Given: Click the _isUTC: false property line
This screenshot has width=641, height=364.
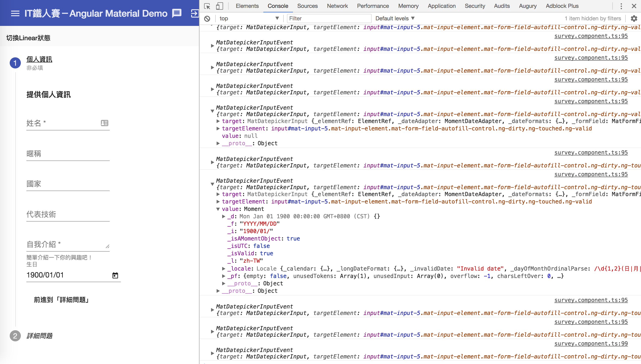Looking at the screenshot, I should click(248, 246).
